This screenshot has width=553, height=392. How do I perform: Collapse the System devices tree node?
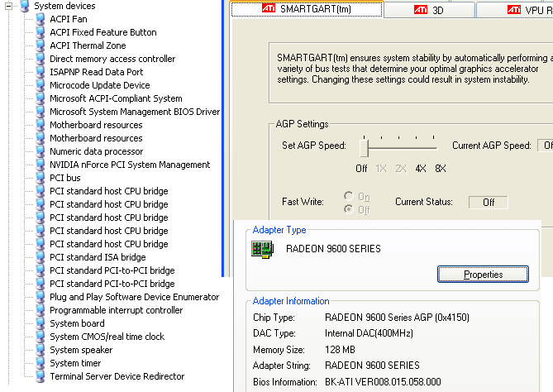8,6
